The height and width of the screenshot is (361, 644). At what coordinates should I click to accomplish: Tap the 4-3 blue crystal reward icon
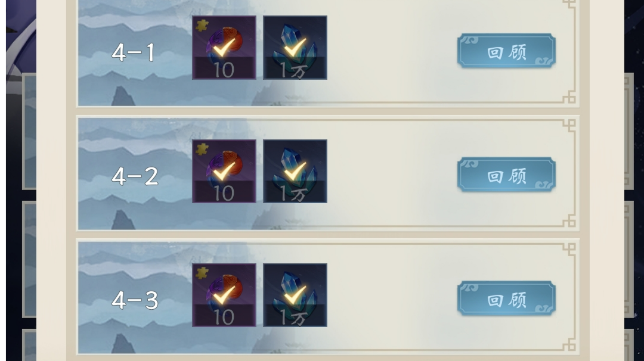[295, 295]
